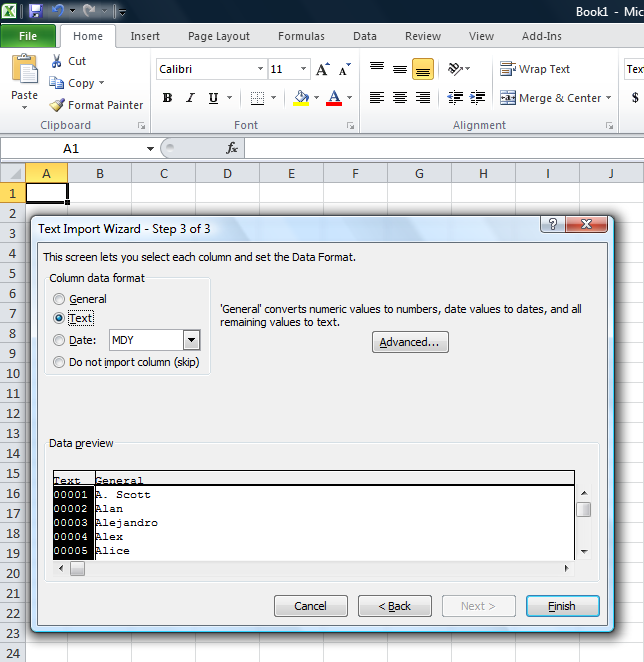
Task: Click the Save icon in Quick Access
Action: [x=36, y=11]
